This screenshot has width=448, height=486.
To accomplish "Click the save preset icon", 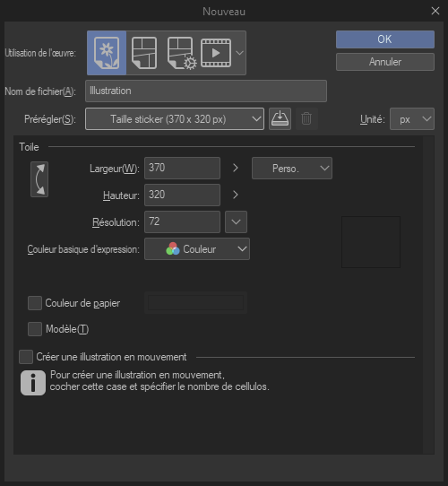I will (280, 118).
